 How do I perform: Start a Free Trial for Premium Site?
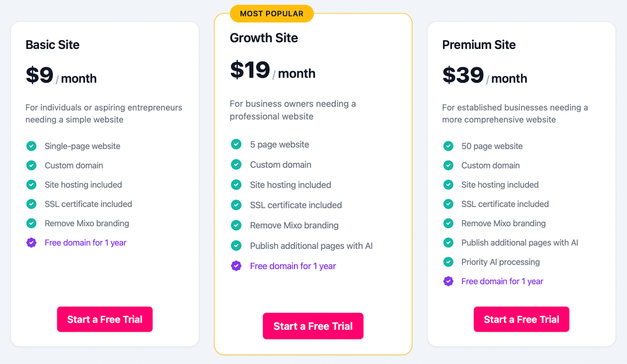point(521,319)
